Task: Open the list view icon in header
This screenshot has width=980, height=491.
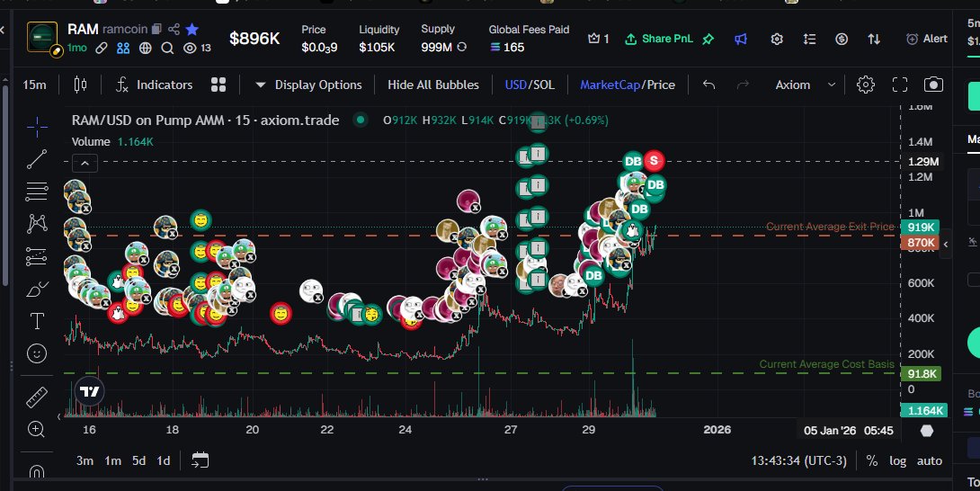Action: point(809,39)
